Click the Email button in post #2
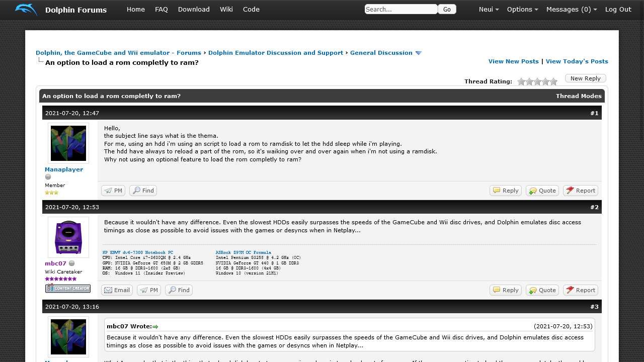The height and width of the screenshot is (362, 644). 117,290
